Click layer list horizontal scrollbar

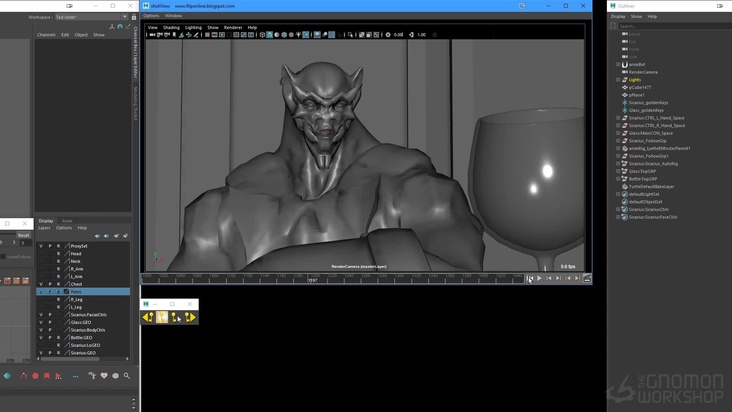[x=70, y=359]
